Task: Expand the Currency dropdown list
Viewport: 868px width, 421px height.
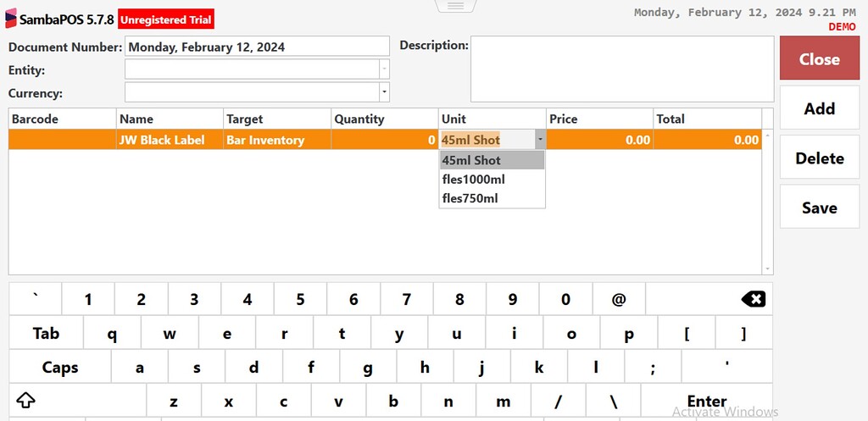Action: (384, 92)
